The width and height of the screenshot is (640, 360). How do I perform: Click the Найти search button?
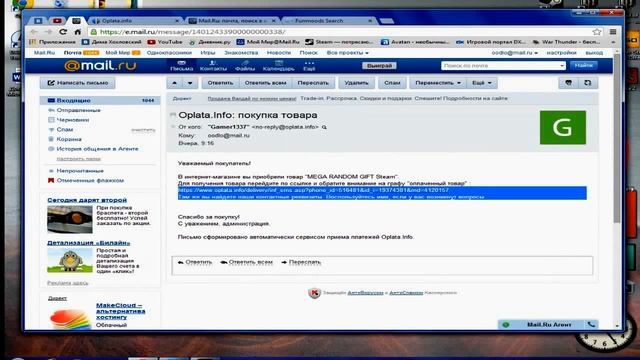pos(583,65)
